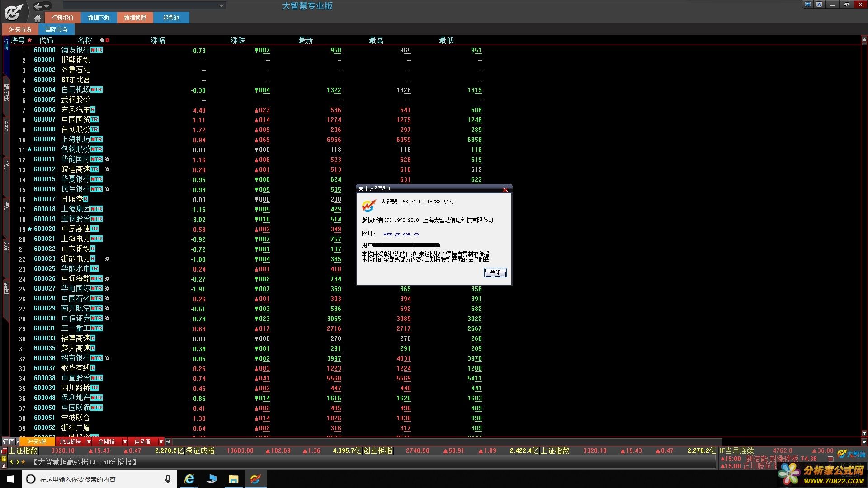Screen dimensions: 868x488
Task: Select the 沪深A股 bottom tab
Action: [37, 441]
